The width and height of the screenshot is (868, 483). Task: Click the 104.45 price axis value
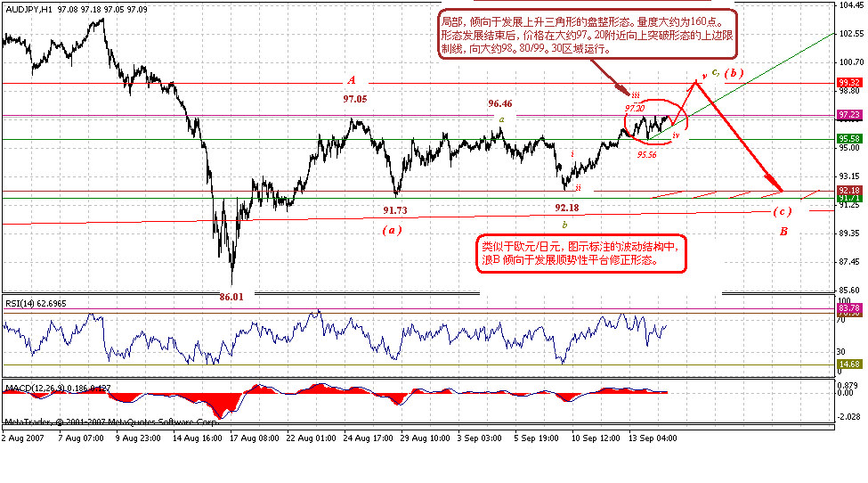[852, 5]
